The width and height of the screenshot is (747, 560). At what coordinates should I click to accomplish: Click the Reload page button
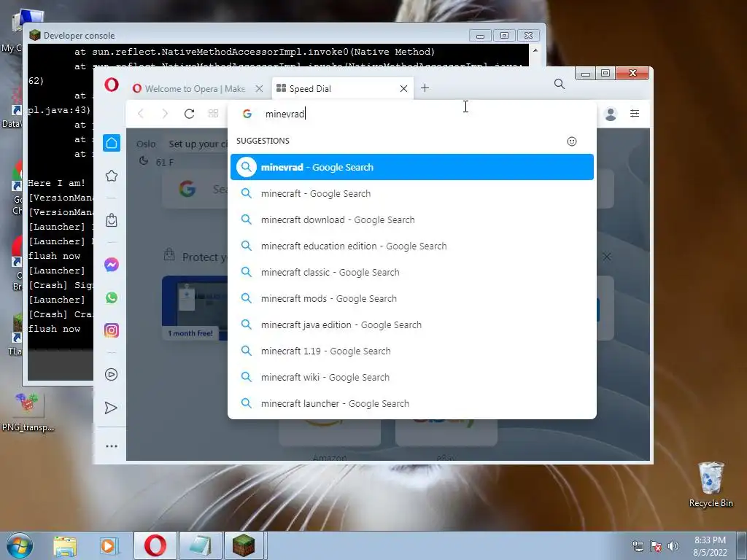pyautogui.click(x=189, y=113)
